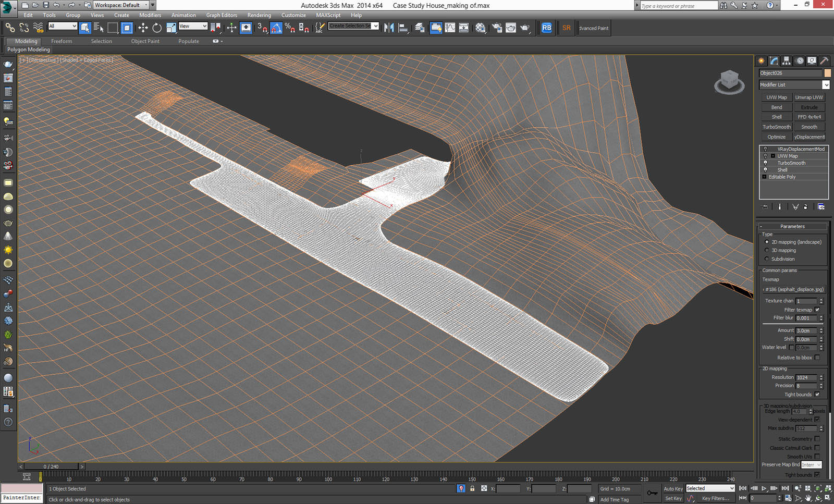Open the selection filter All dropdown
The image size is (834, 504).
(63, 26)
